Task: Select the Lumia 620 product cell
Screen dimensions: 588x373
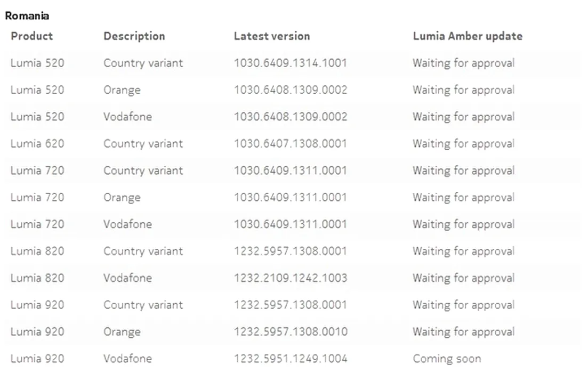Action: click(37, 143)
